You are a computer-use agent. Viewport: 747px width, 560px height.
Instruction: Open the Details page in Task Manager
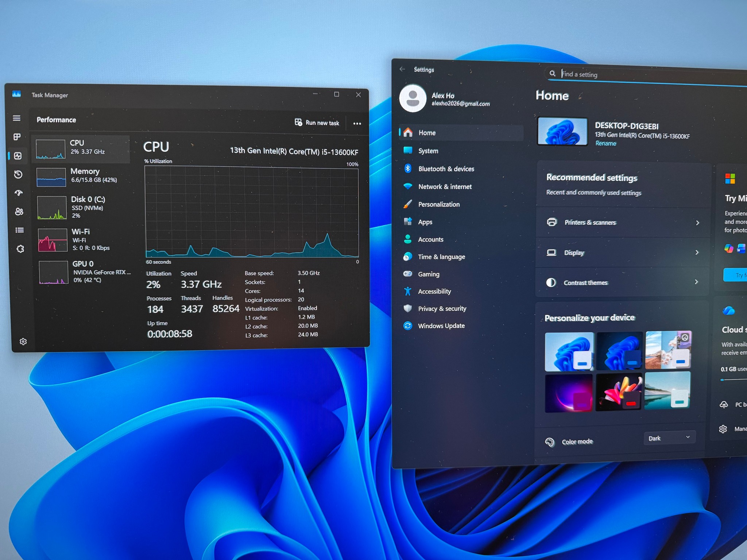coord(20,230)
